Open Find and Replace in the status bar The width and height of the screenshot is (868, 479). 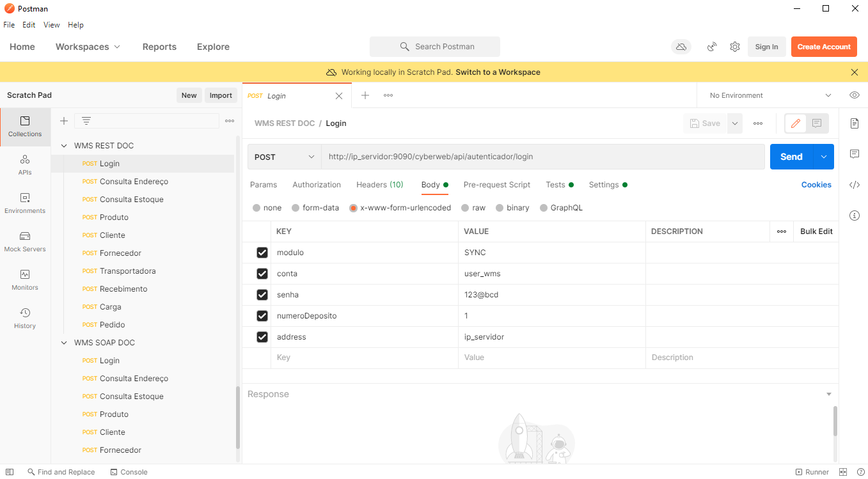point(61,472)
